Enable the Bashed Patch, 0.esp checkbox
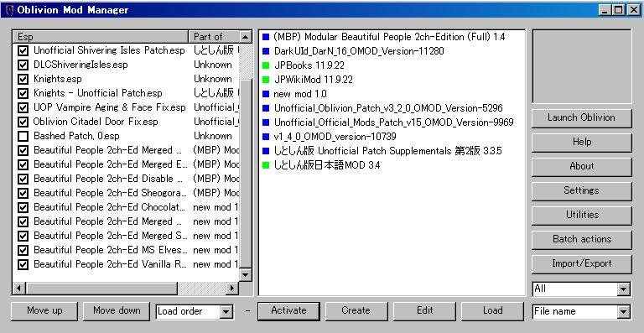The height and width of the screenshot is (333, 644). (23, 136)
